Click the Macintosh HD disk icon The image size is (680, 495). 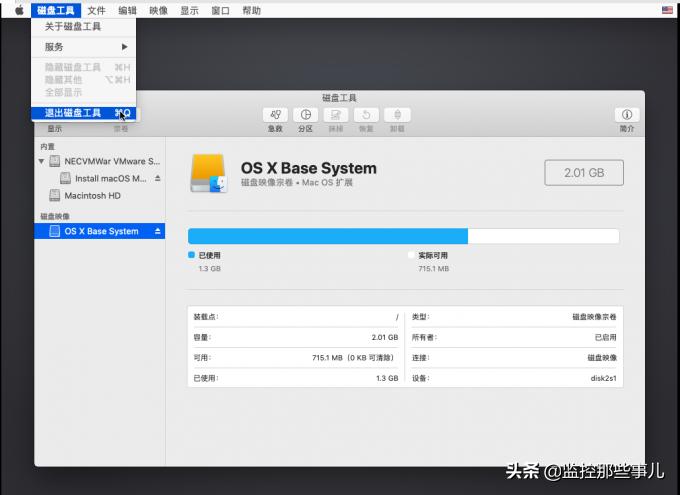click(55, 196)
